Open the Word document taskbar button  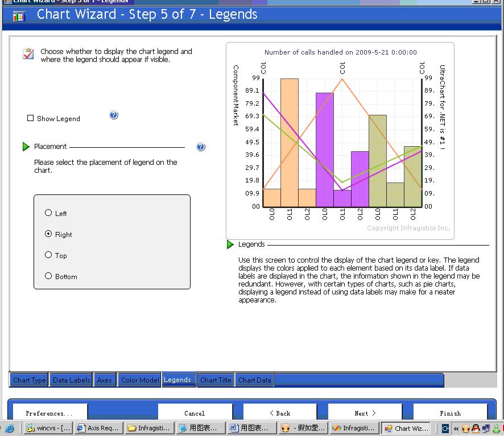[x=252, y=428]
